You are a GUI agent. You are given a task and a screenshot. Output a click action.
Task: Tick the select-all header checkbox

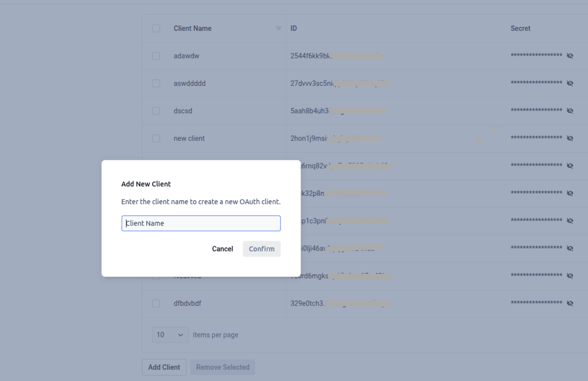click(x=156, y=28)
